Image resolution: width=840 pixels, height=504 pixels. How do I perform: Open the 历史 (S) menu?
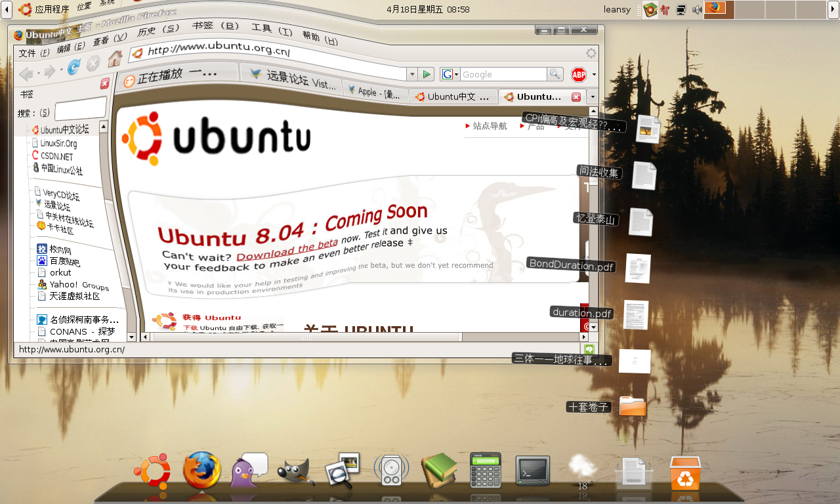coord(158,30)
